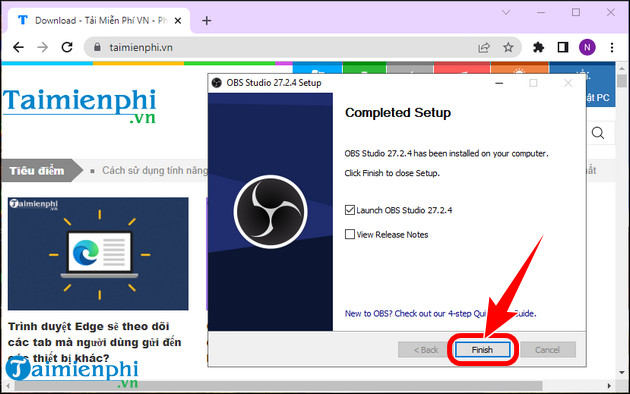Screen dimensions: 630x394
Task: Share this page via the share icon
Action: point(484,47)
